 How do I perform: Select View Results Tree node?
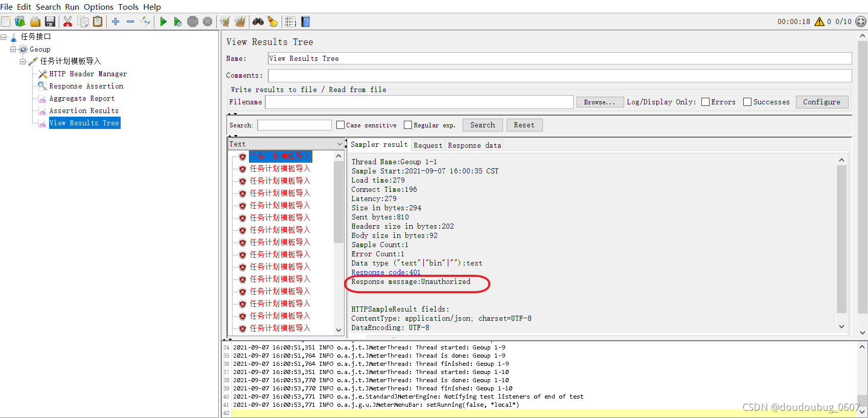point(84,123)
